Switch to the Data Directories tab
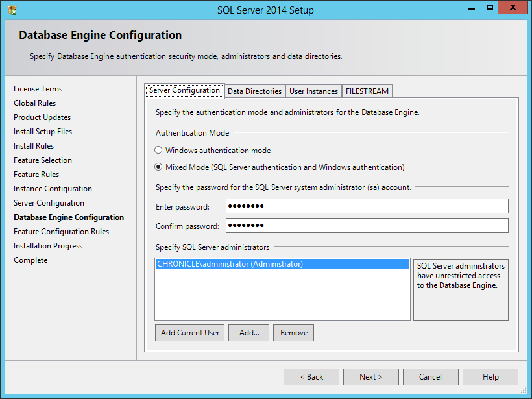Image resolution: width=532 pixels, height=399 pixels. coord(254,91)
